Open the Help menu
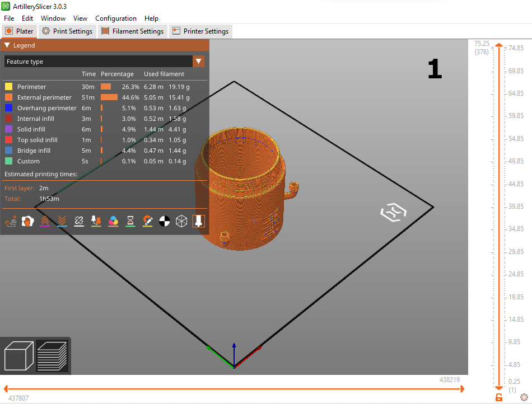Viewport: 532px width, 404px height. tap(151, 18)
